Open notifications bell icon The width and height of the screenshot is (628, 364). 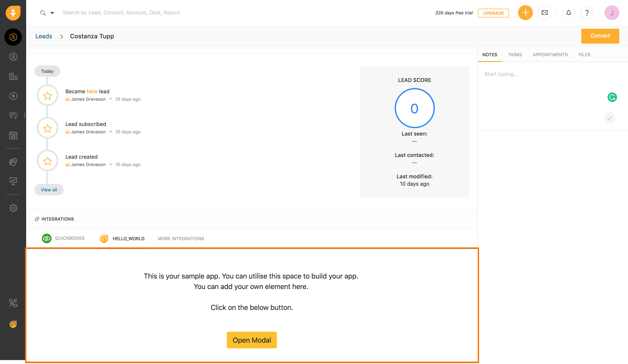click(568, 12)
